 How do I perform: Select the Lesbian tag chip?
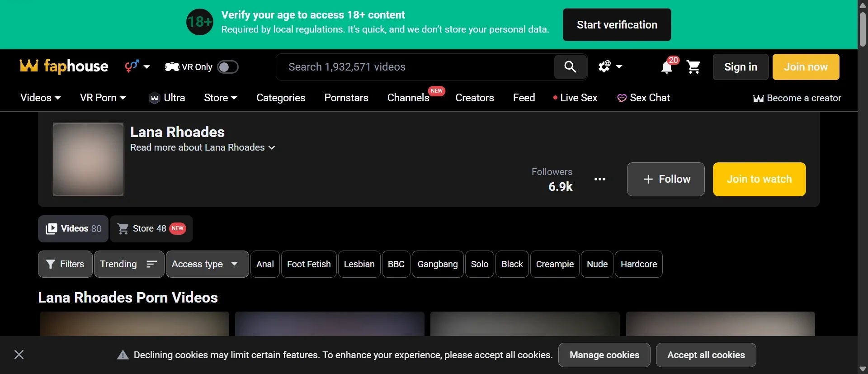click(x=359, y=264)
